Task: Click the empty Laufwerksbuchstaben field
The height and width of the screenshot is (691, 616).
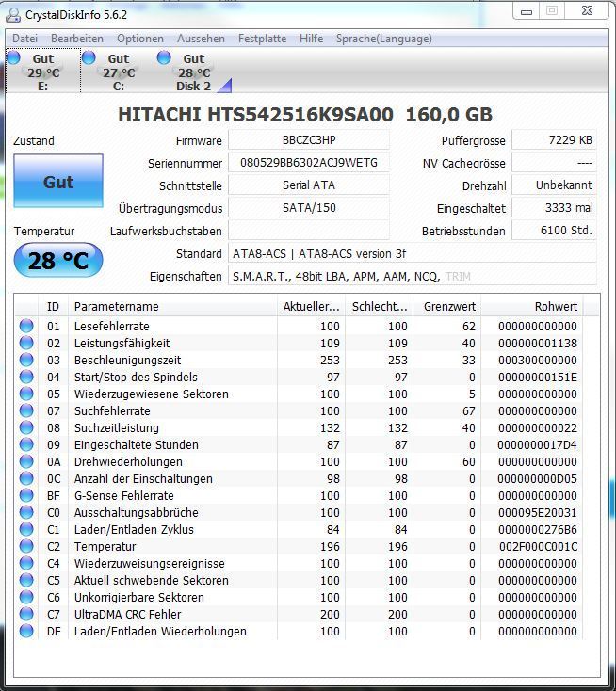Action: click(309, 231)
